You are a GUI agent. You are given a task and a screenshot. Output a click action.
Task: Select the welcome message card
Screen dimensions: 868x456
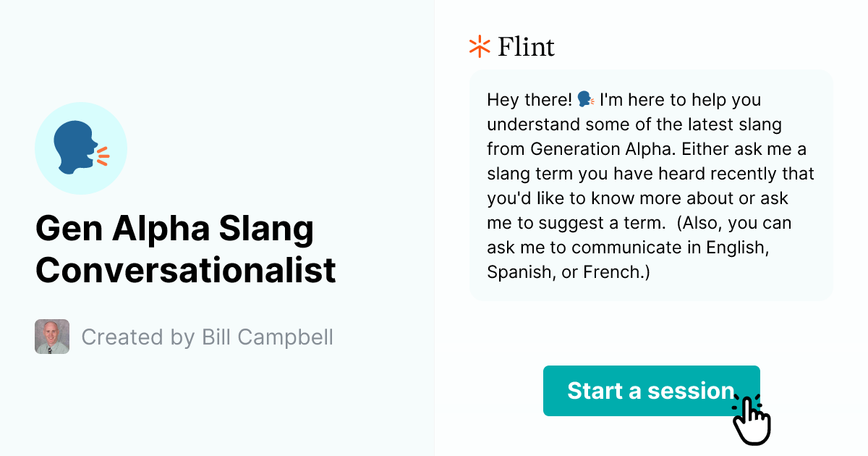(650, 185)
